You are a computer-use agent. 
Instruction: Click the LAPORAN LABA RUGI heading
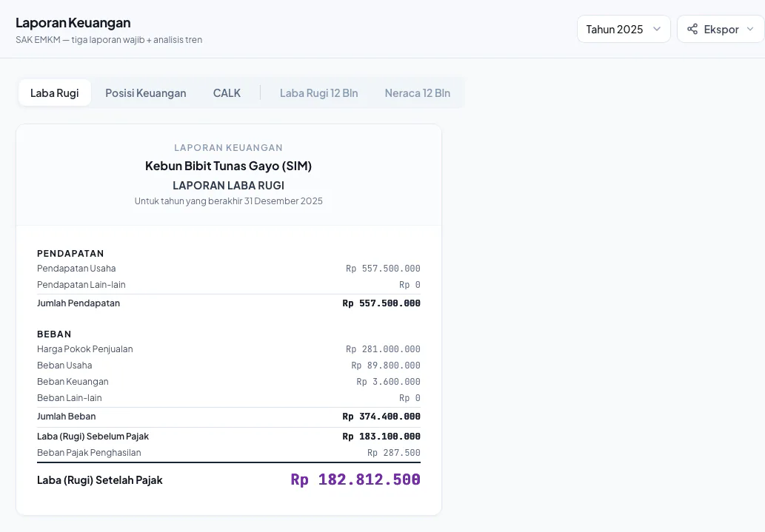click(x=228, y=185)
